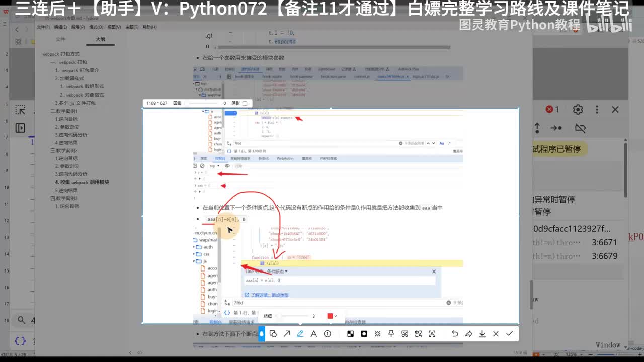Select the shape tool in the screenshot toolbar

click(x=273, y=334)
